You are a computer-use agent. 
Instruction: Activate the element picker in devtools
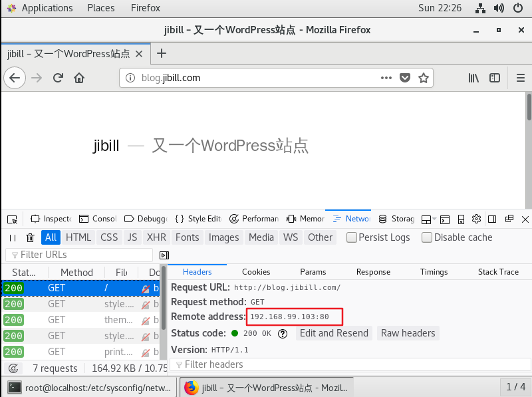(12, 219)
